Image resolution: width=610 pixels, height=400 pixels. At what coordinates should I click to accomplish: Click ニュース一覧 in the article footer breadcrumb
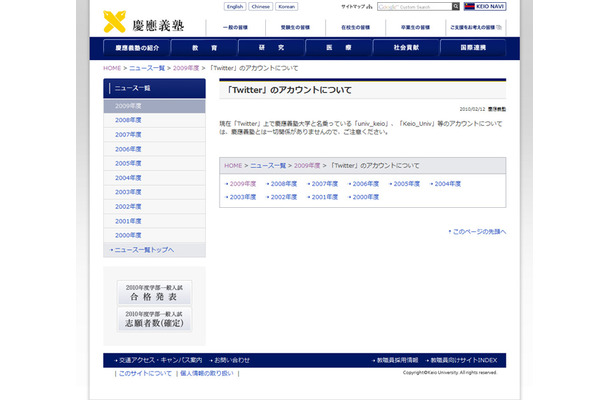coord(268,166)
